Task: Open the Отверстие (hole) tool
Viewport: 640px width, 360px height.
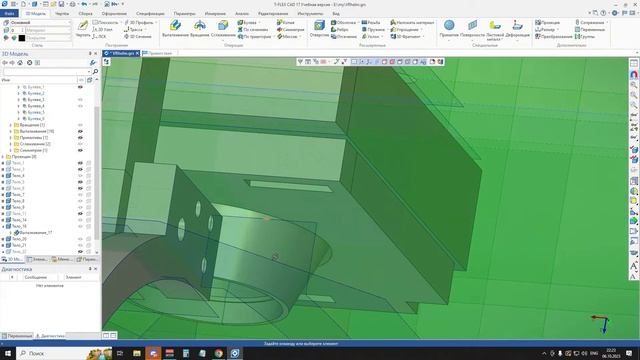Action: click(319, 28)
